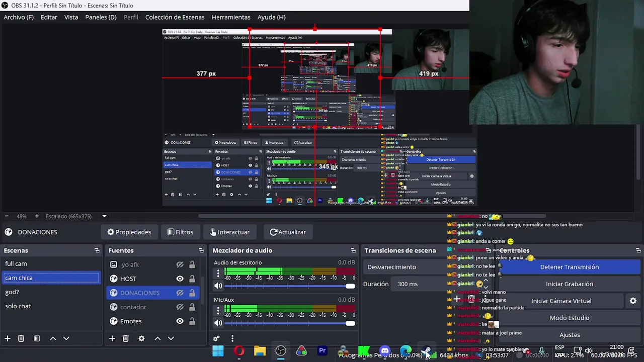The width and height of the screenshot is (644, 362).
Task: Move scene down in Escenas list
Action: click(x=66, y=338)
